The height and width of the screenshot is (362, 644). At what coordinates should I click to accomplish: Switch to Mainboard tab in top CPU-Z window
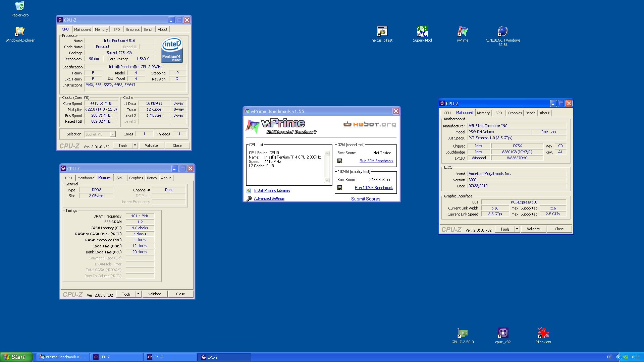point(83,29)
